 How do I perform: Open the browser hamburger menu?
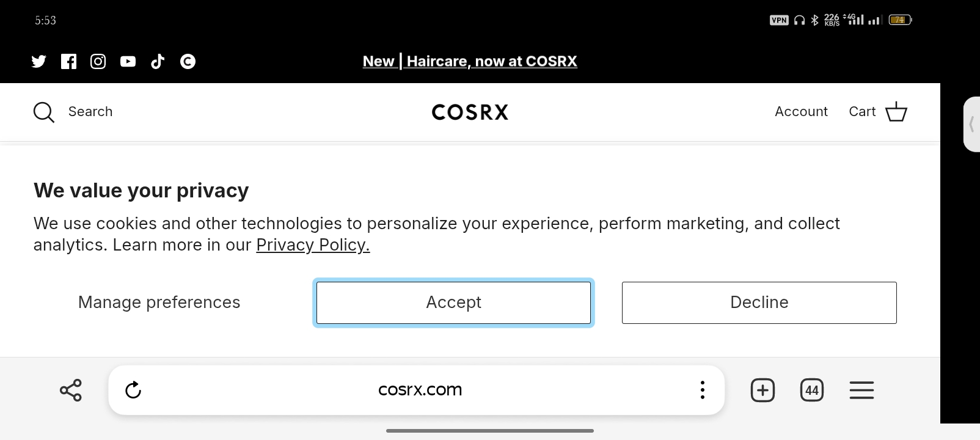861,390
